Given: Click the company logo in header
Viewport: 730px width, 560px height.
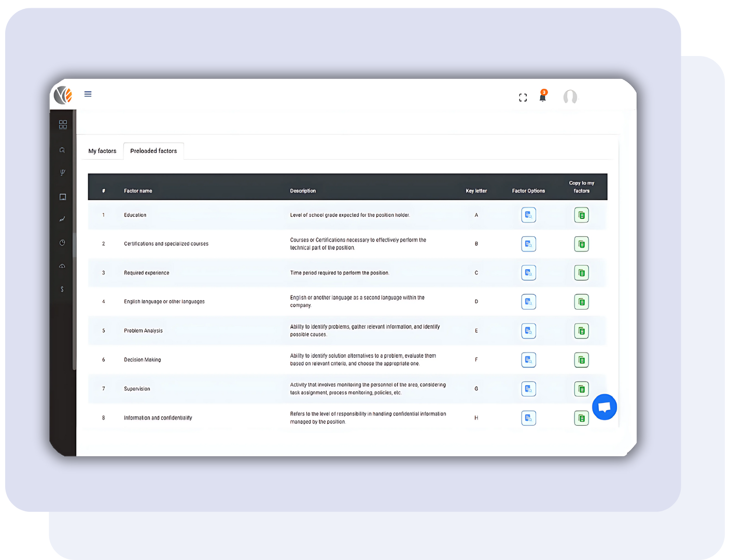Looking at the screenshot, I should click(x=63, y=95).
